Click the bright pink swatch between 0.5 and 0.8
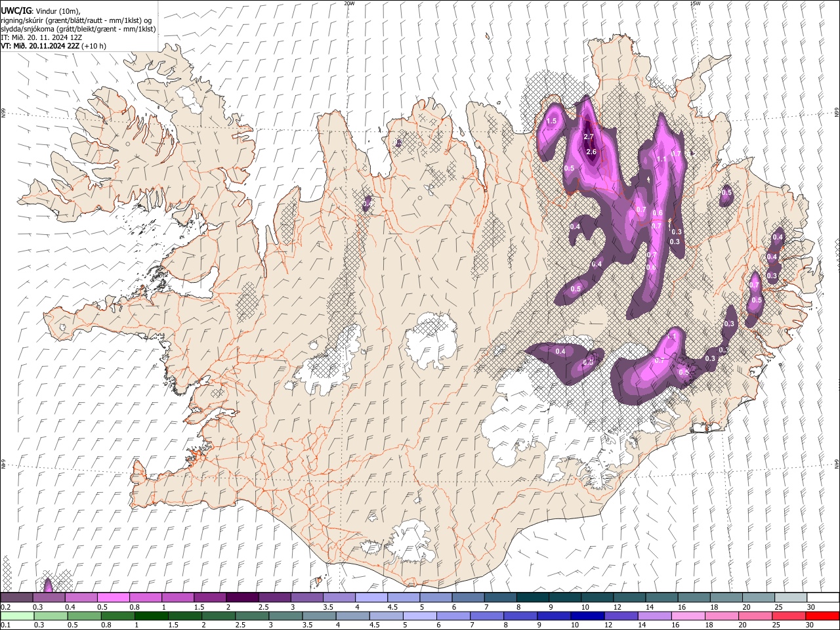Image resolution: width=840 pixels, height=630 pixels. pyautogui.click(x=113, y=598)
